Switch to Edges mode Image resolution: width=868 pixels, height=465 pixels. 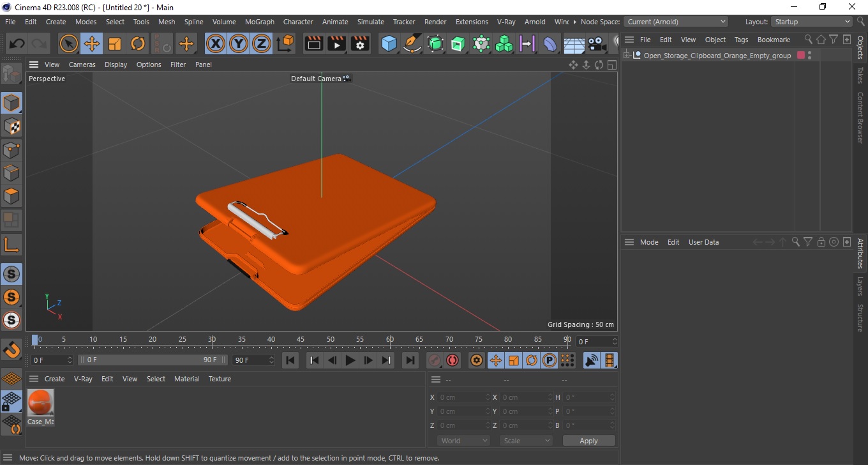tap(11, 173)
